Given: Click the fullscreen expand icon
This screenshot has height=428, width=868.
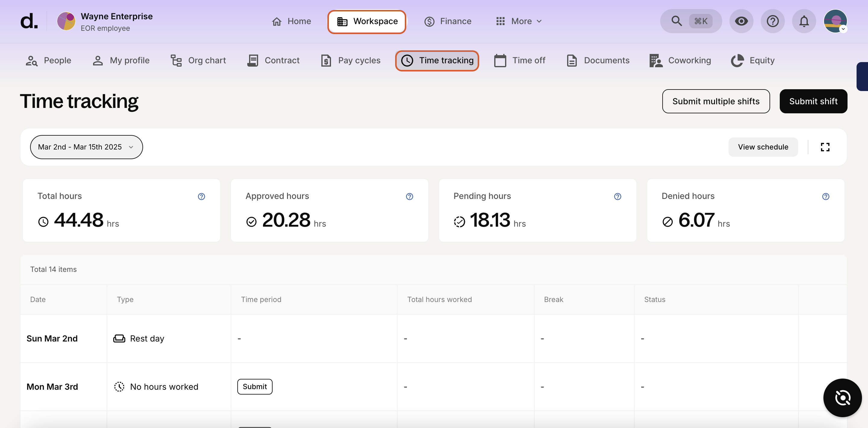Looking at the screenshot, I should pyautogui.click(x=825, y=147).
